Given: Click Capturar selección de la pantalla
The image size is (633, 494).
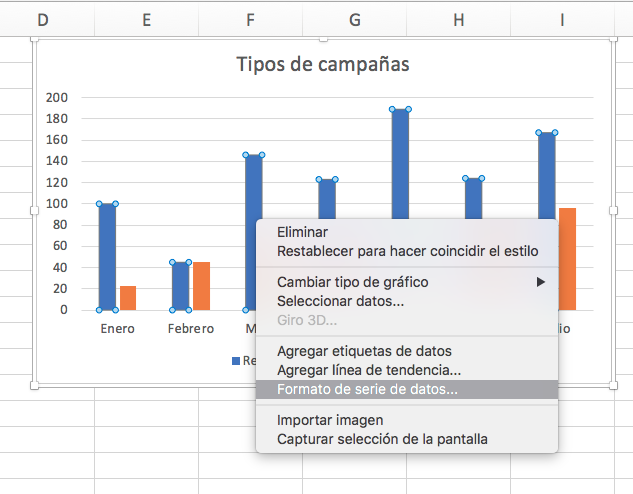Looking at the screenshot, I should 382,439.
